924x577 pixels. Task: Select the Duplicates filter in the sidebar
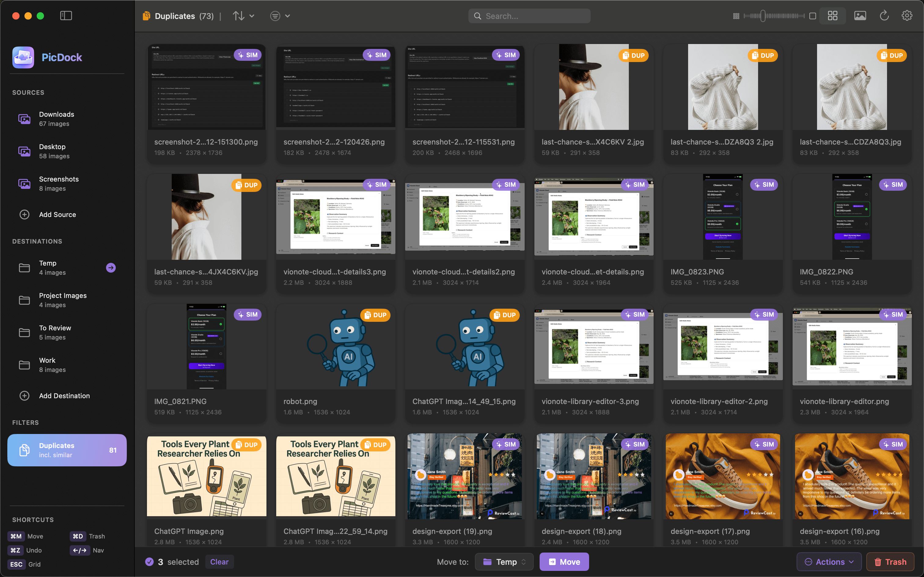point(67,450)
